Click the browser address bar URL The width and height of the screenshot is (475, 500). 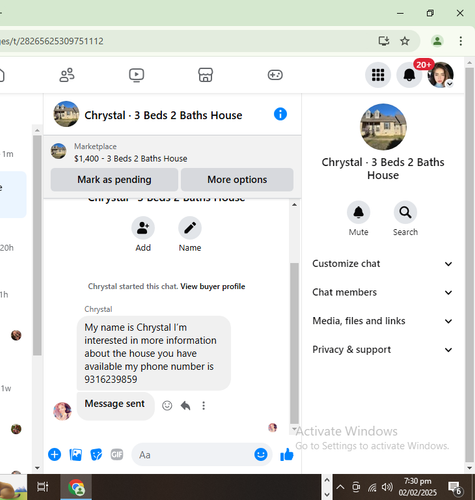(x=52, y=41)
